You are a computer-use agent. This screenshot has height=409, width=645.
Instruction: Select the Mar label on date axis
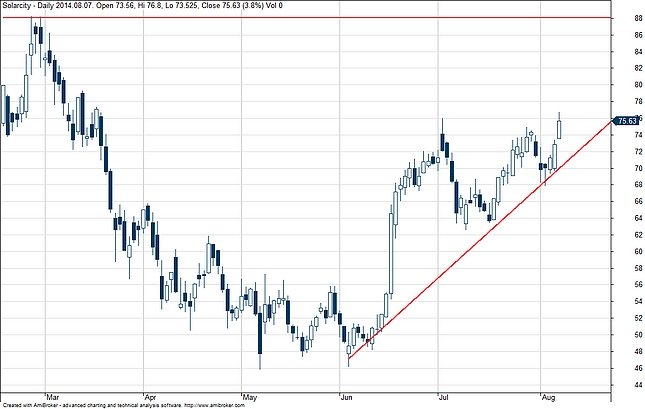(x=52, y=397)
